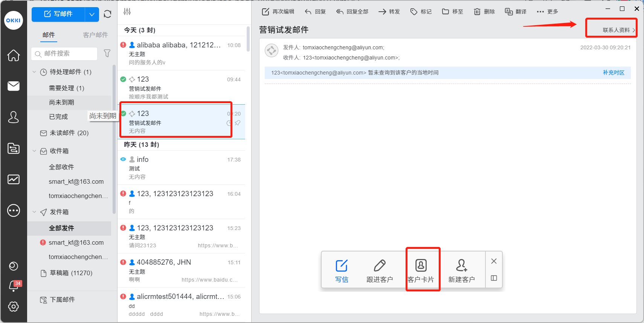The width and height of the screenshot is (644, 323).
Task: Click 新建客户 in floating toolbar
Action: pos(461,271)
